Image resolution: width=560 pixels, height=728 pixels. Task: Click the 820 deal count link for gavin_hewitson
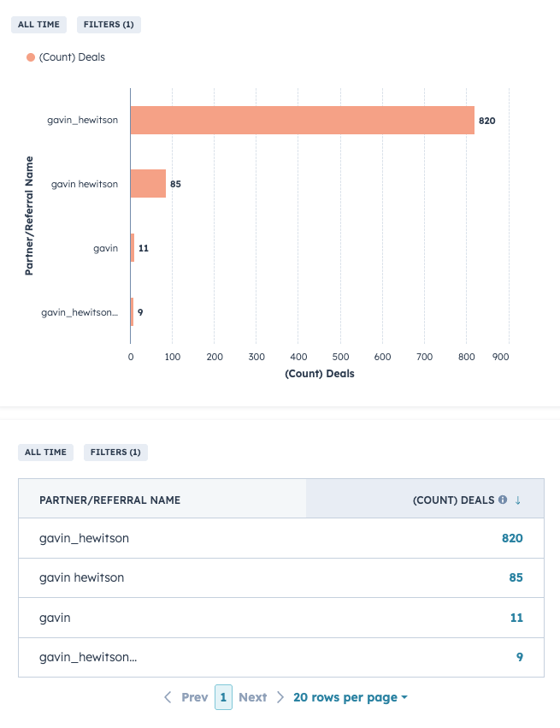point(513,538)
